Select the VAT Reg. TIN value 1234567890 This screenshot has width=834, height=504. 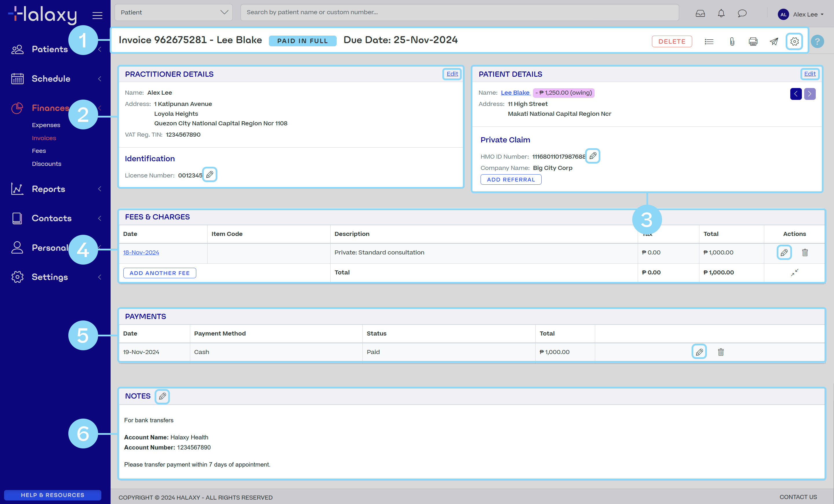pos(183,134)
